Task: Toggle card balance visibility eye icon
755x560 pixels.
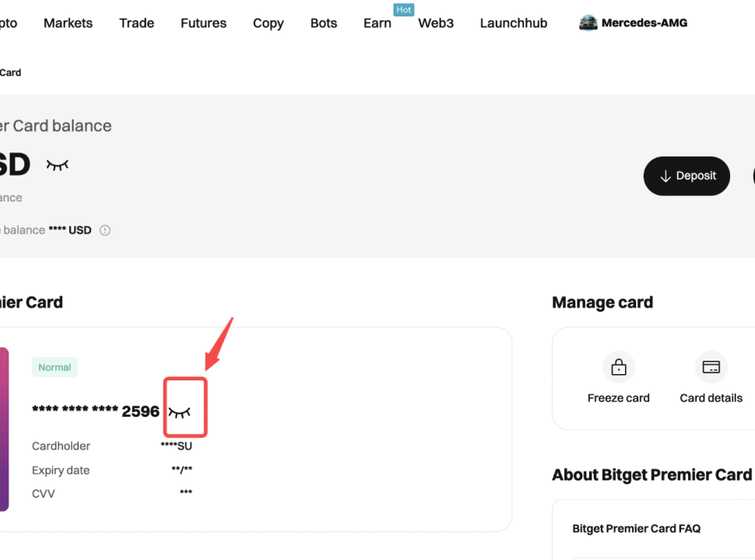Action: point(58,165)
